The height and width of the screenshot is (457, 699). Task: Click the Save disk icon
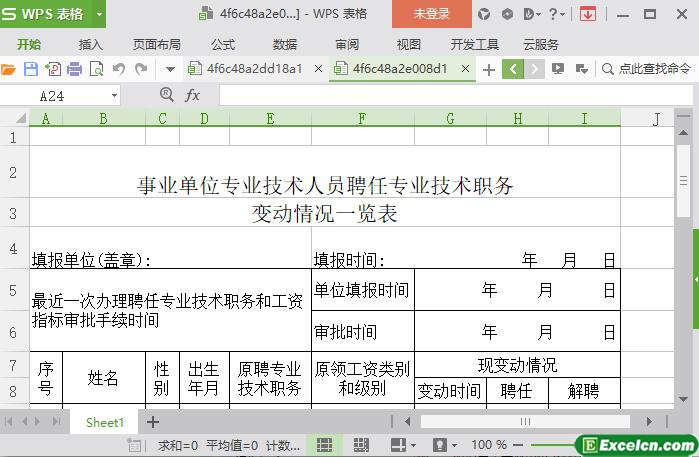pyautogui.click(x=31, y=69)
